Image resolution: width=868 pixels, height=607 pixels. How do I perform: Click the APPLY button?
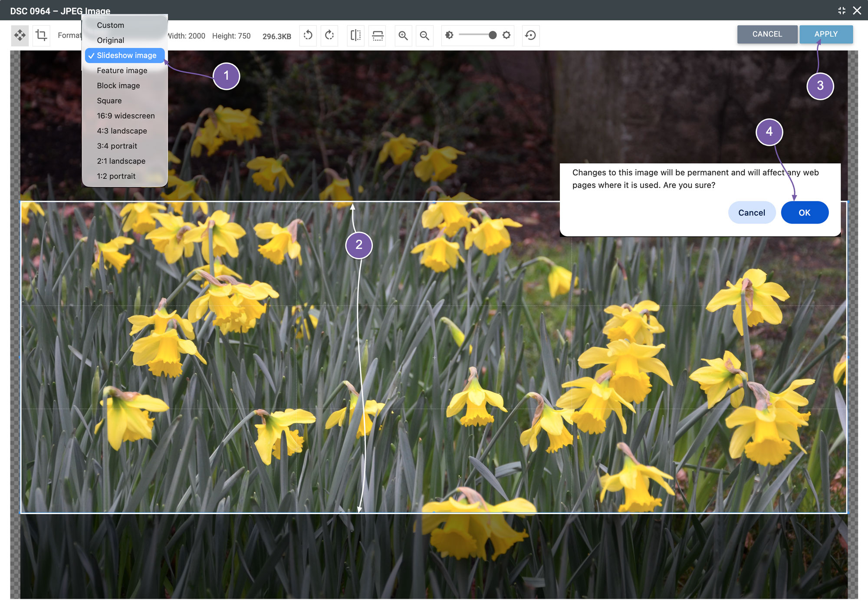[x=826, y=34]
